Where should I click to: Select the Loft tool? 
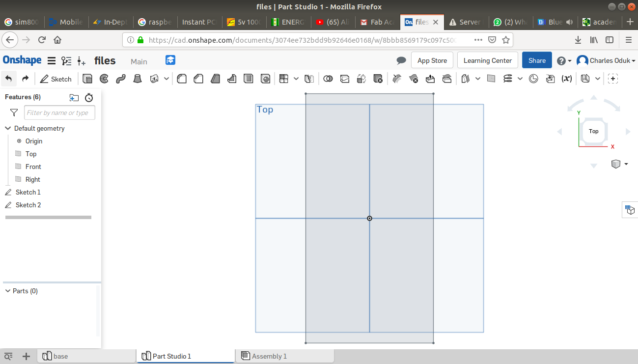point(138,79)
